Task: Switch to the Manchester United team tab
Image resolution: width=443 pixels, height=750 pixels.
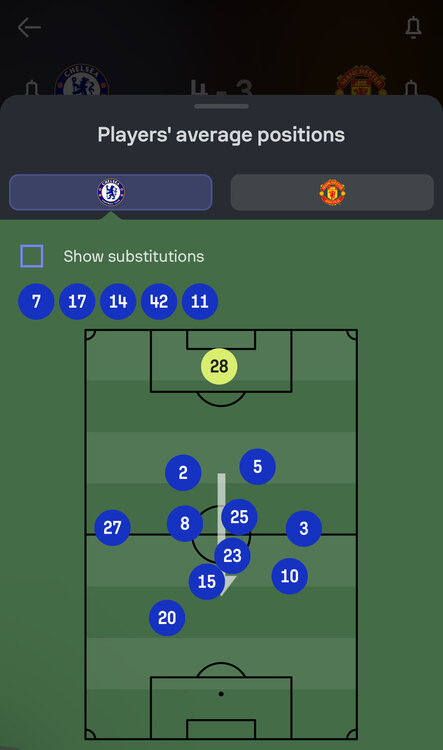Action: [x=332, y=192]
